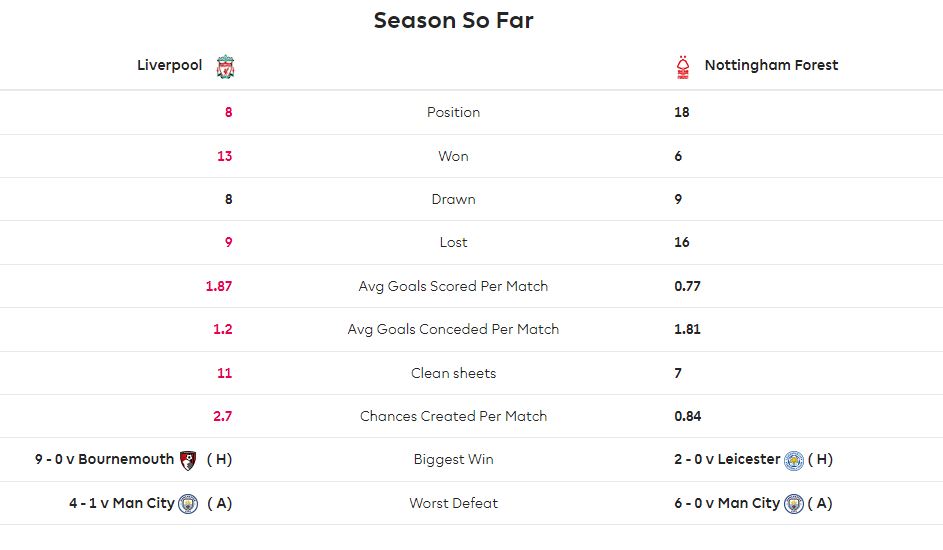Click the Leicester badge in Biggest Win

794,460
